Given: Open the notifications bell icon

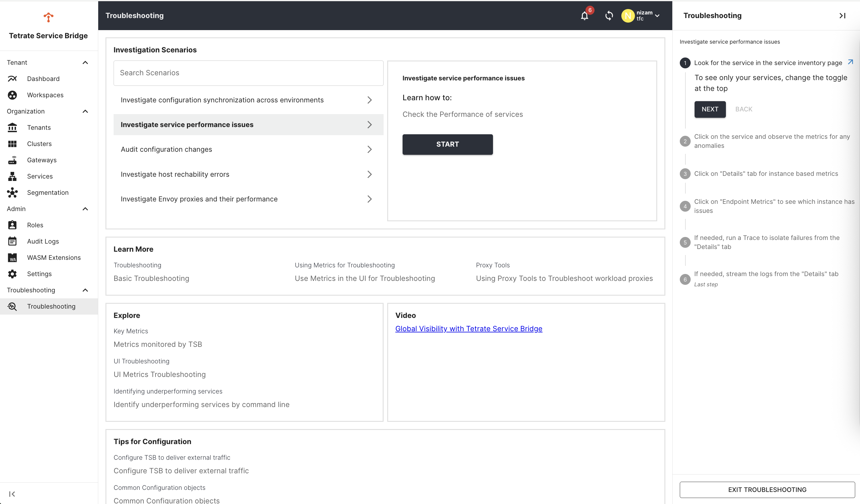Looking at the screenshot, I should pos(584,16).
